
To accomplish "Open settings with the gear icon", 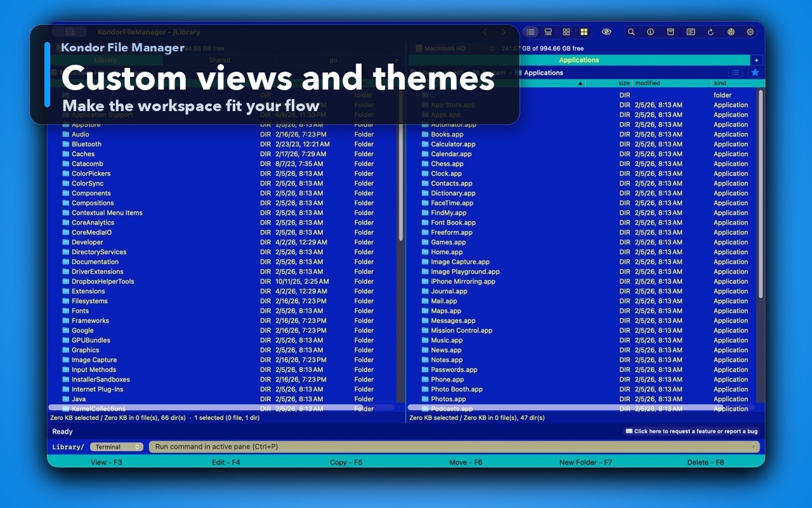I will click(750, 32).
